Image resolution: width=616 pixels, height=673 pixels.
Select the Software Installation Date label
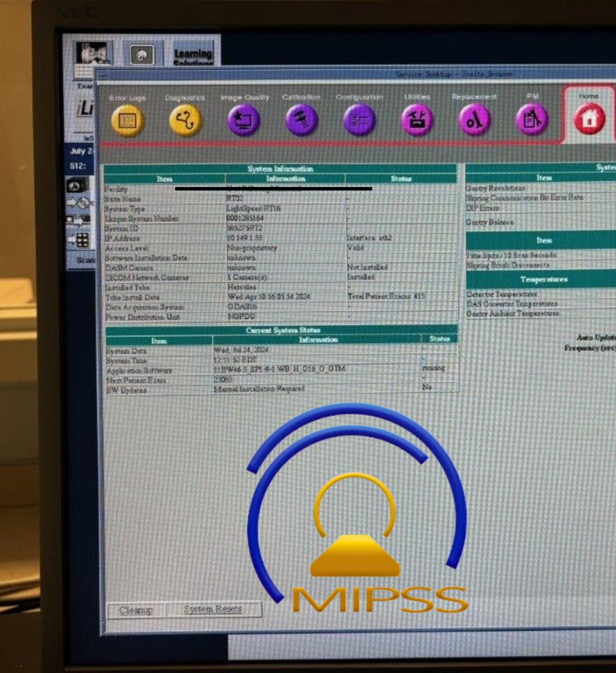(x=147, y=258)
